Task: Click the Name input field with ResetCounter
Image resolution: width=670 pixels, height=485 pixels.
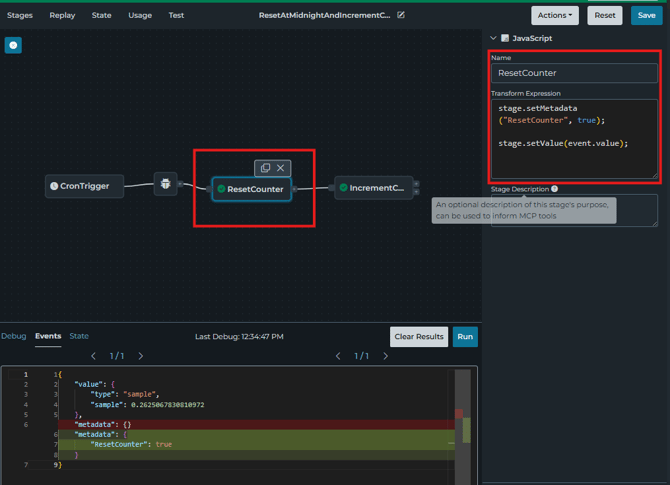Action: (x=574, y=73)
